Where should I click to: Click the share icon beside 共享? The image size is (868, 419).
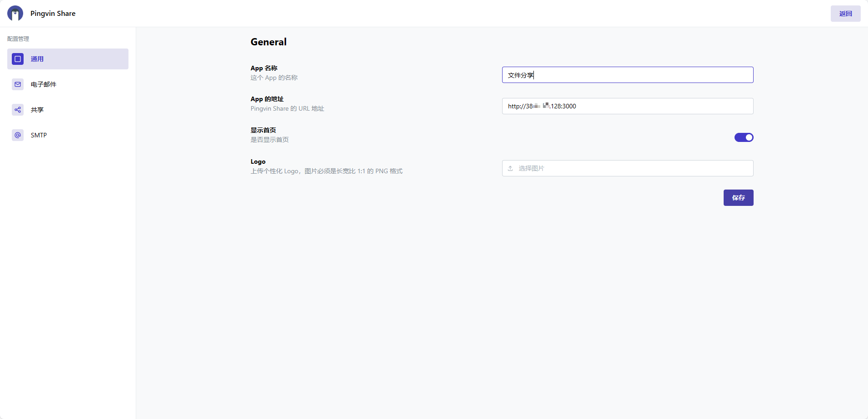(x=18, y=110)
